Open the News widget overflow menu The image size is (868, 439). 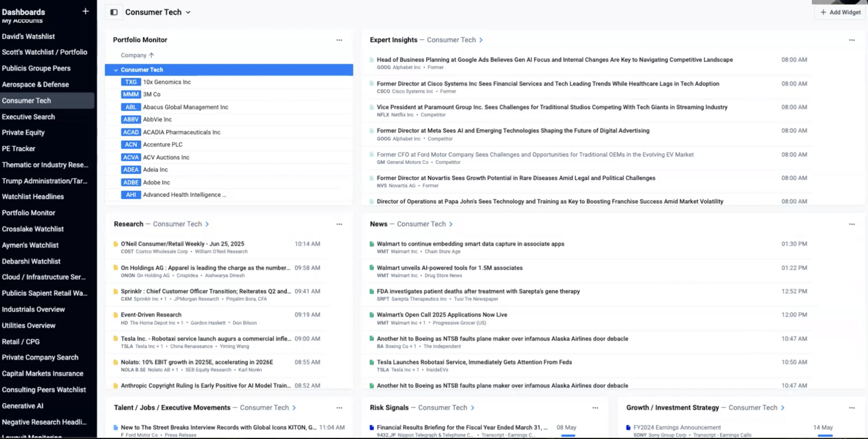852,224
